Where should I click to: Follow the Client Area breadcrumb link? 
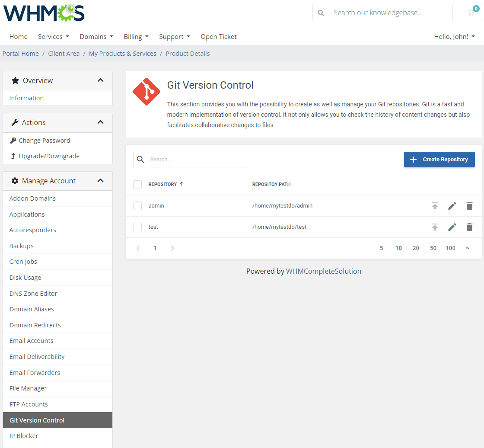pos(64,54)
